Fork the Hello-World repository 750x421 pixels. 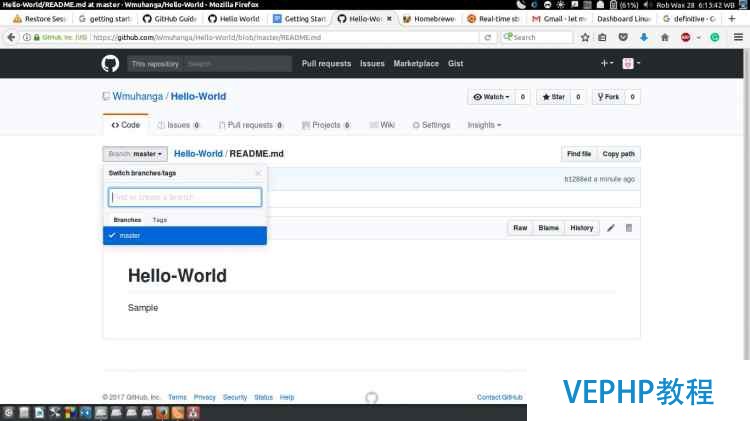coord(608,97)
